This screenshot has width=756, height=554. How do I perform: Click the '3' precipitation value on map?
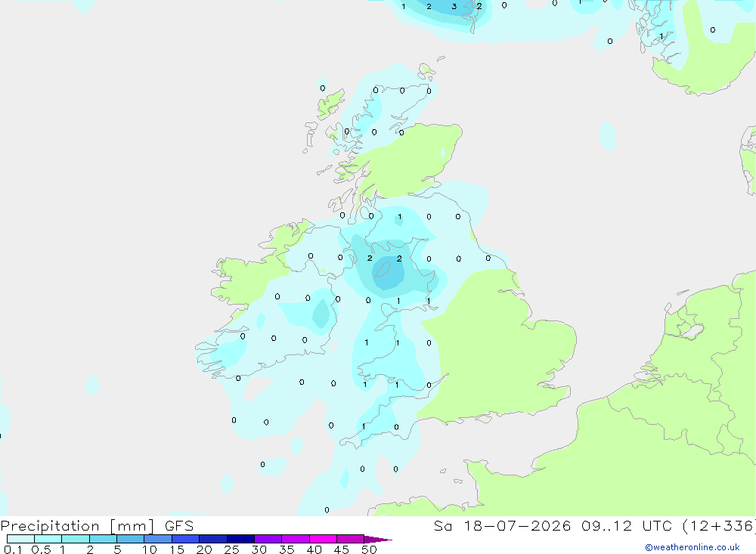pos(454,6)
